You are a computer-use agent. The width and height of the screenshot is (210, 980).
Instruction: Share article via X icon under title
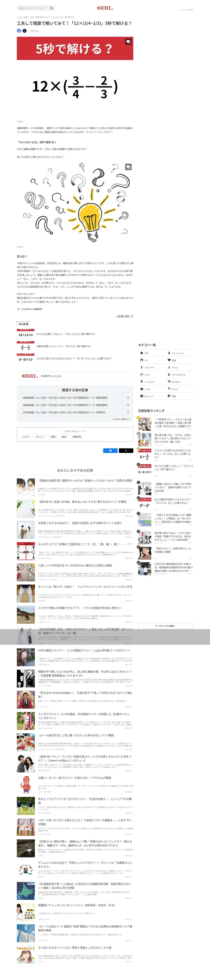click(24, 31)
